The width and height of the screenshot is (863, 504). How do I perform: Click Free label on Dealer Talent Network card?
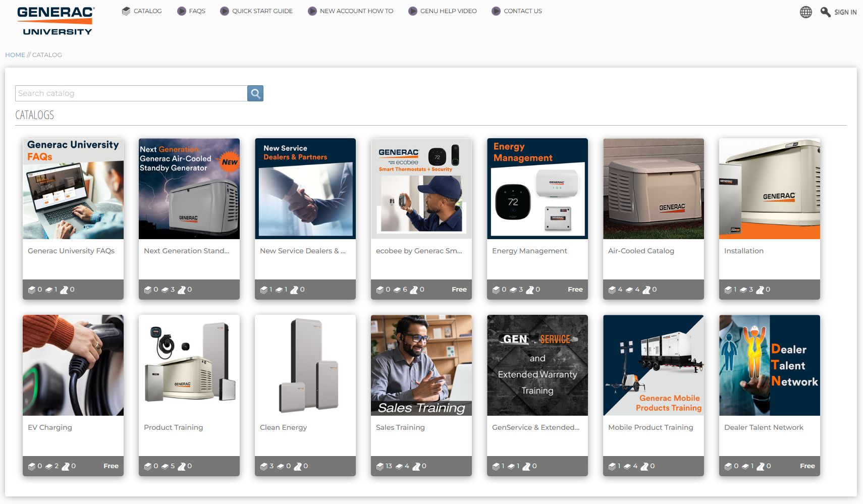tap(807, 466)
